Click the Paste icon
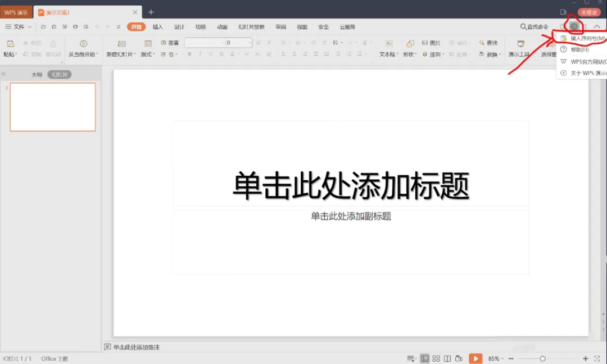Viewport: 607px width, 364px height. (x=11, y=44)
